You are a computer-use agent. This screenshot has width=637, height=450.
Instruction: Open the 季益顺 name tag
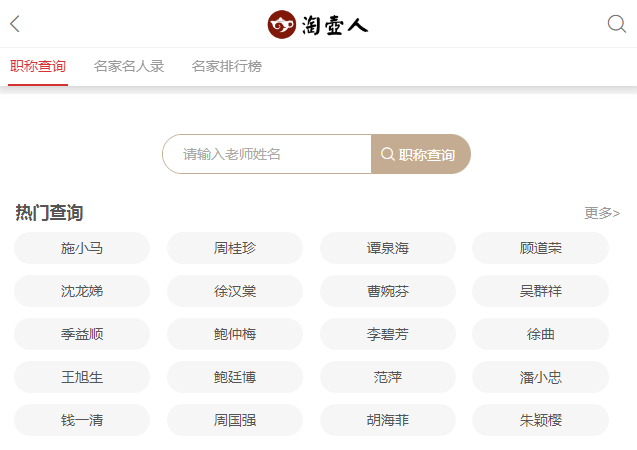tap(82, 334)
